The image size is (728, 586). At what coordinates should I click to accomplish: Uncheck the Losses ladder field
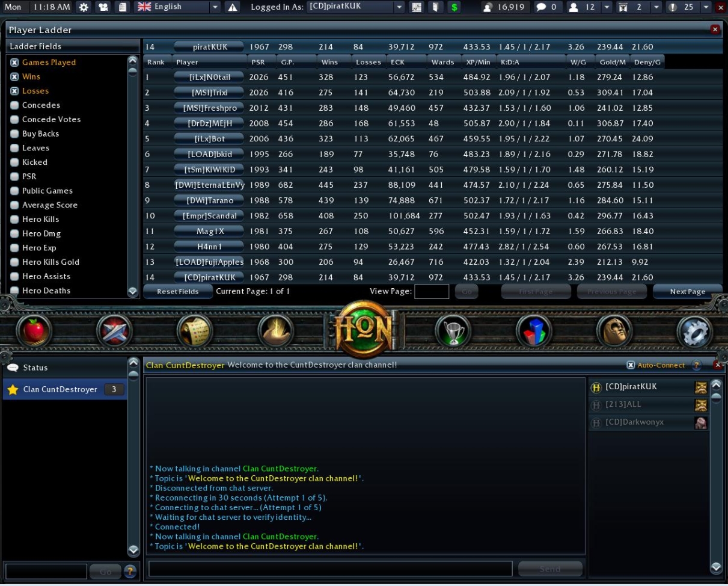(14, 91)
